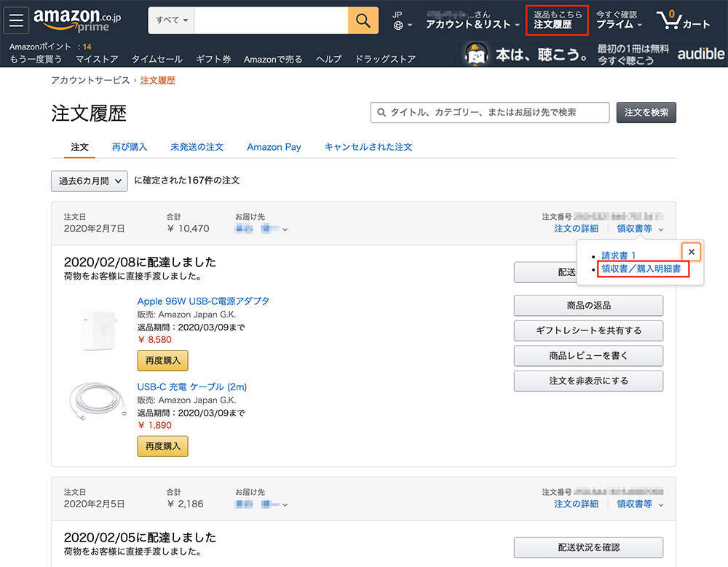Open the shopping cart icon
The width and height of the screenshot is (728, 567).
[682, 20]
